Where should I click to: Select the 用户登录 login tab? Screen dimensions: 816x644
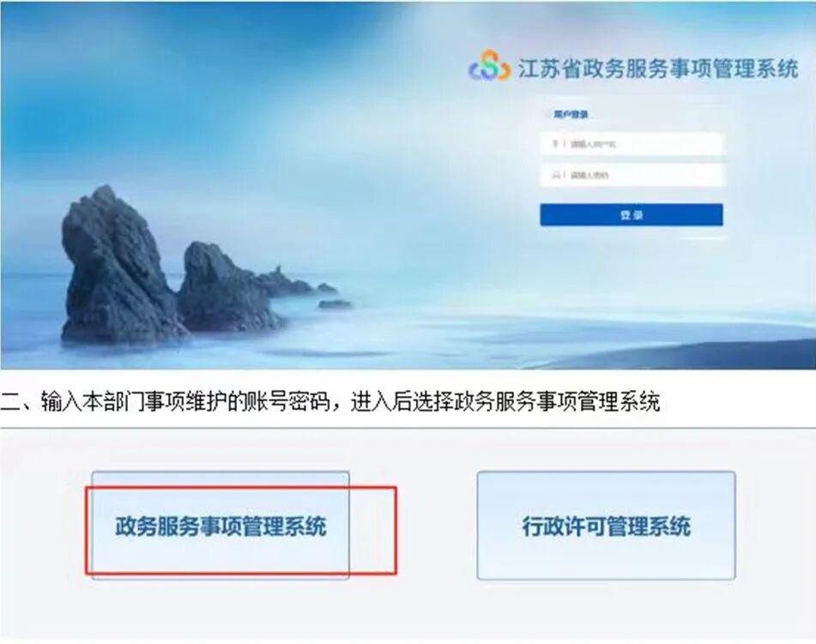pos(571,114)
